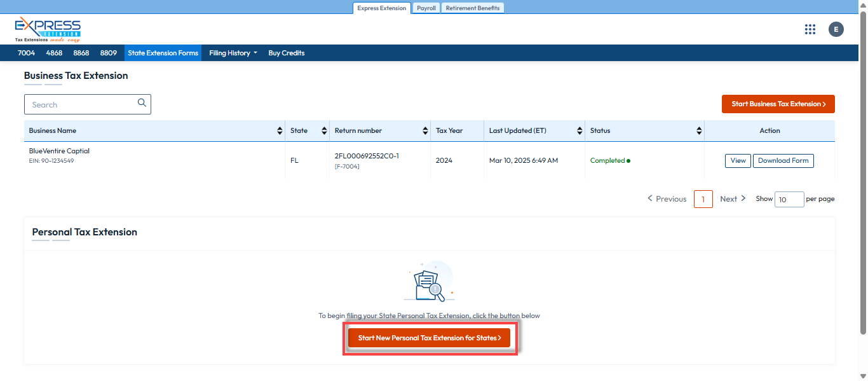Click Start Business Tax Extension button
The height and width of the screenshot is (381, 868).
[778, 104]
